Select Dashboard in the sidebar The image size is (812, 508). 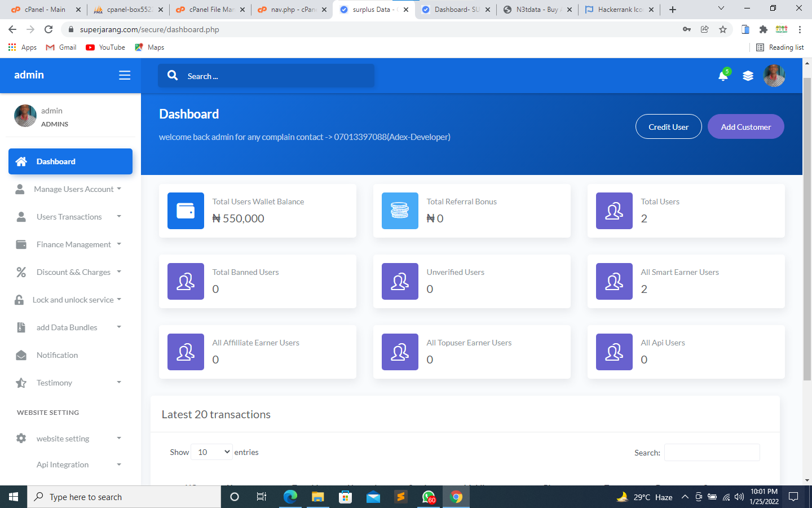point(70,161)
